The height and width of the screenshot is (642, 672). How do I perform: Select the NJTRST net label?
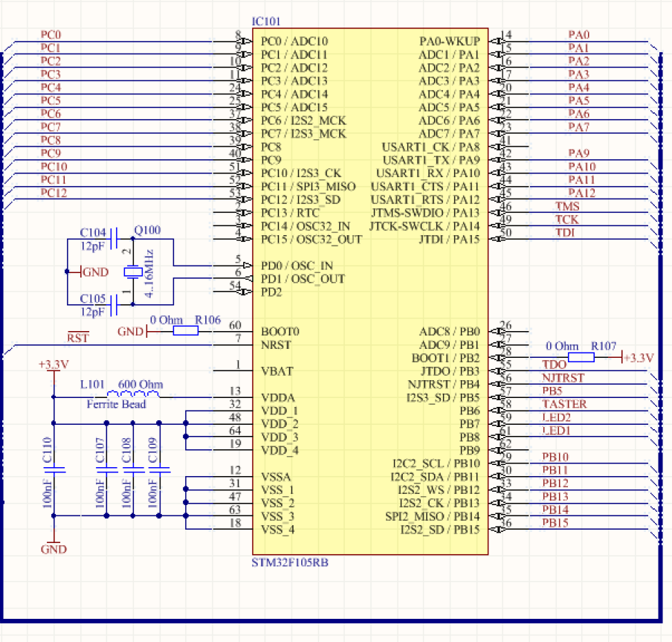point(563,378)
